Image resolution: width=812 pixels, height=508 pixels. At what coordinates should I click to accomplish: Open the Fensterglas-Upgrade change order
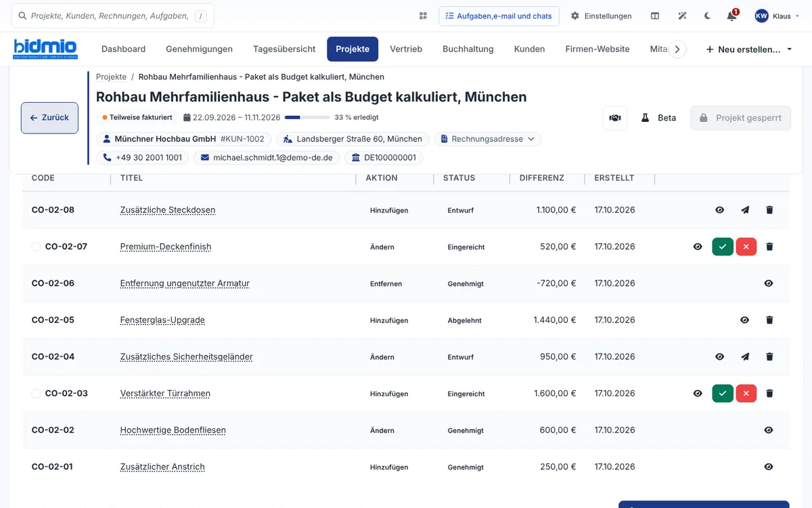pos(162,320)
